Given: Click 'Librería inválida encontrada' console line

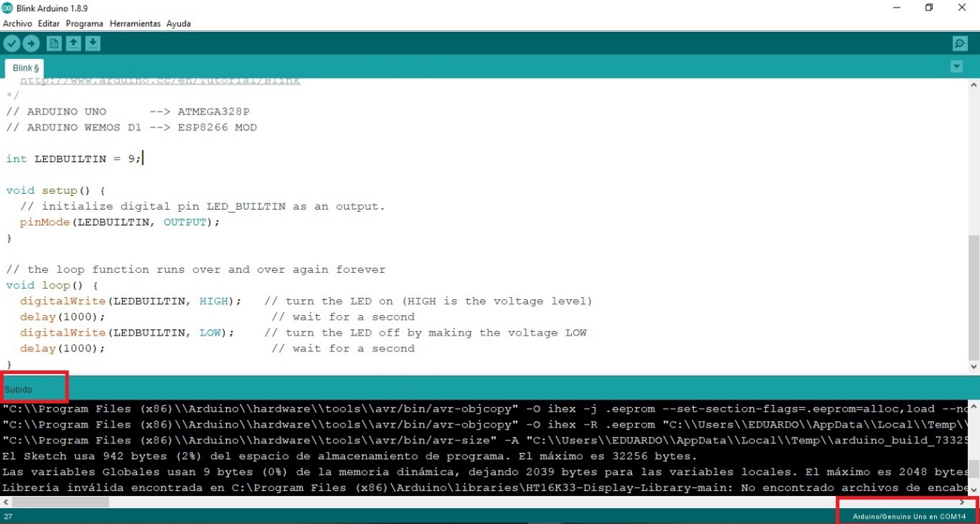Looking at the screenshot, I should [484, 488].
